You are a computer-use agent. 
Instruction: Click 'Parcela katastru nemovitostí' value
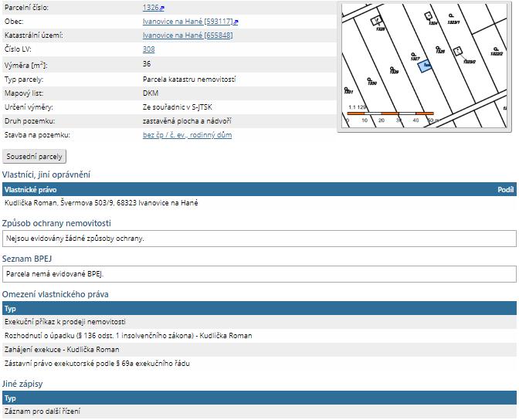pos(189,80)
